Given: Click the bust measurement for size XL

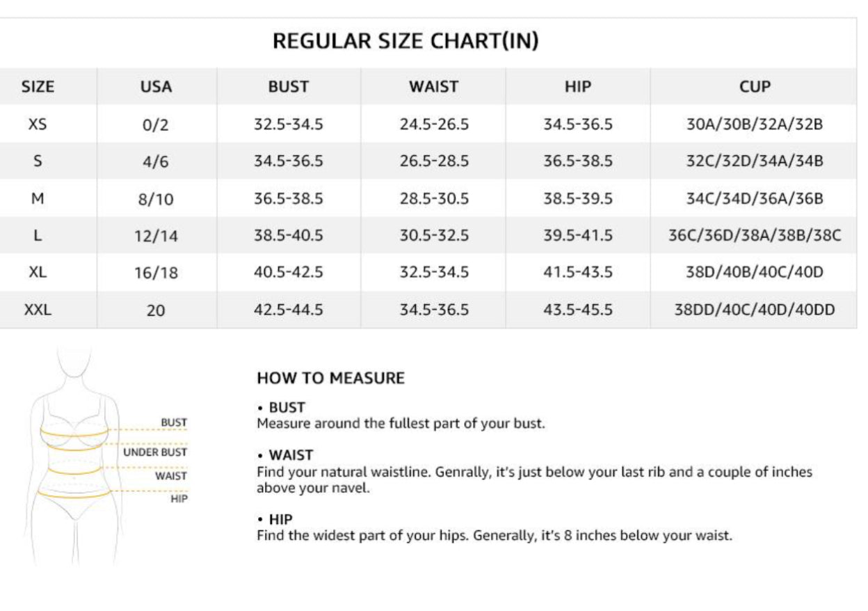Looking at the screenshot, I should [288, 273].
